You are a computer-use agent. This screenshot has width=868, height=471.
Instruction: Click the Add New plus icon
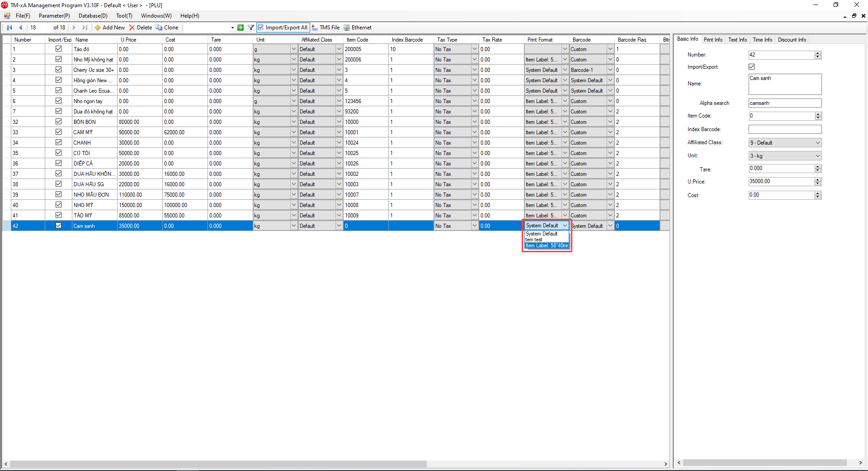tap(97, 28)
